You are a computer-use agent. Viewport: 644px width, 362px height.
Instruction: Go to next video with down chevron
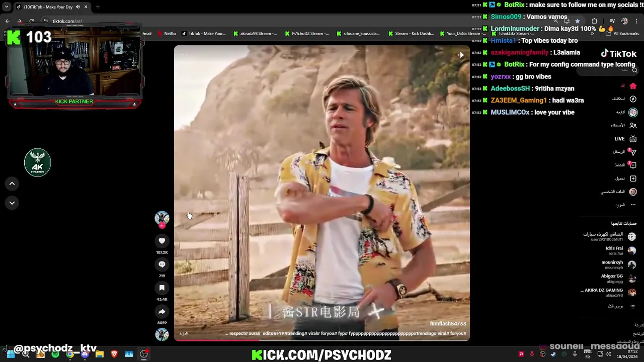coord(12,203)
